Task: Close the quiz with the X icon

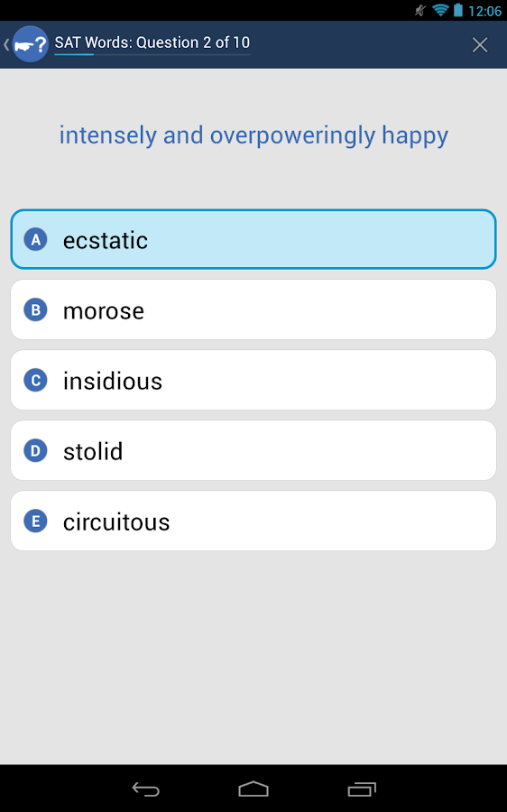Action: click(x=480, y=45)
